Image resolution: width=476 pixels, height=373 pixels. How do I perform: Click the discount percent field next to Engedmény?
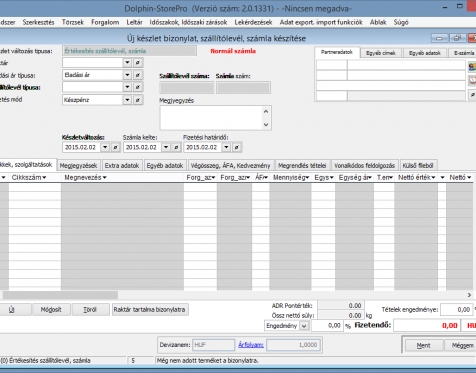click(x=327, y=326)
